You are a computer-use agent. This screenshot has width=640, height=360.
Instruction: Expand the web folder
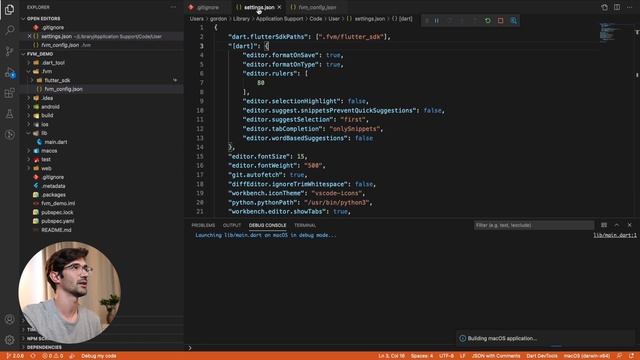(x=46, y=168)
